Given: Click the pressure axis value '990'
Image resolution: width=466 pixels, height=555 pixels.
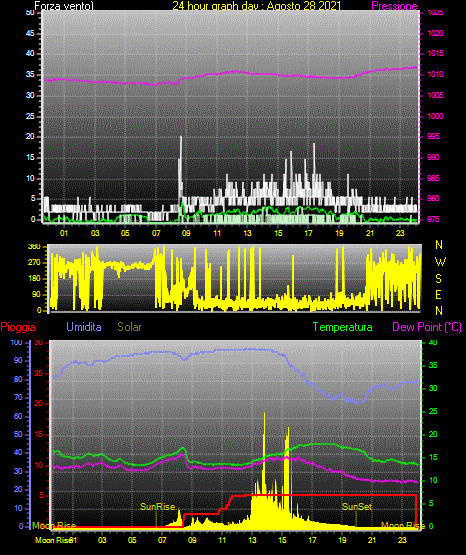Looking at the screenshot, I should click(433, 157).
